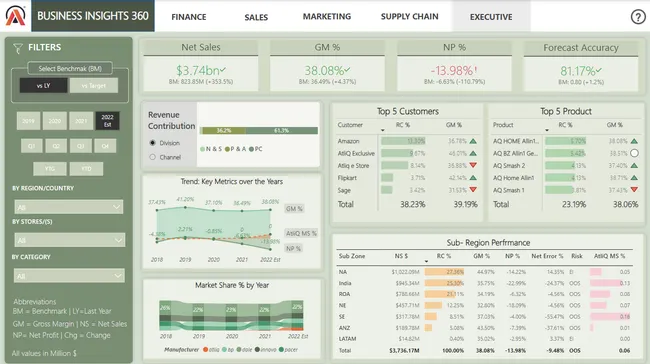Open the Supply Chain tab
This screenshot has height=364, width=650.
click(410, 17)
